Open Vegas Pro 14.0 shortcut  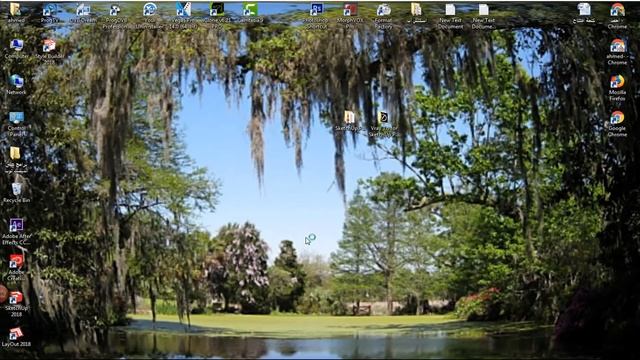pyautogui.click(x=183, y=16)
